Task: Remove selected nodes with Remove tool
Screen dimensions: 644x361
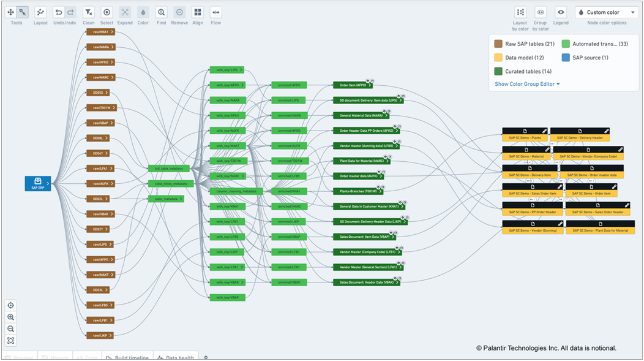Action: click(x=179, y=12)
